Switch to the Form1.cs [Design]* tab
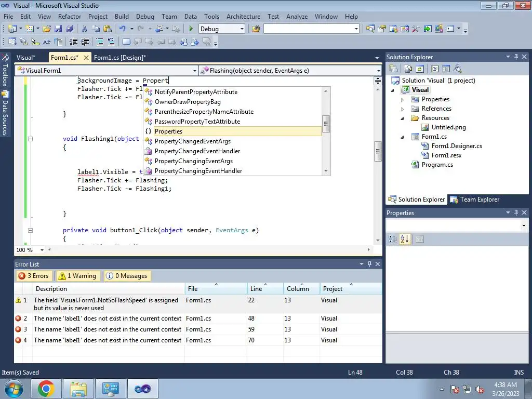Screen dimensions: 532x399 (120, 58)
